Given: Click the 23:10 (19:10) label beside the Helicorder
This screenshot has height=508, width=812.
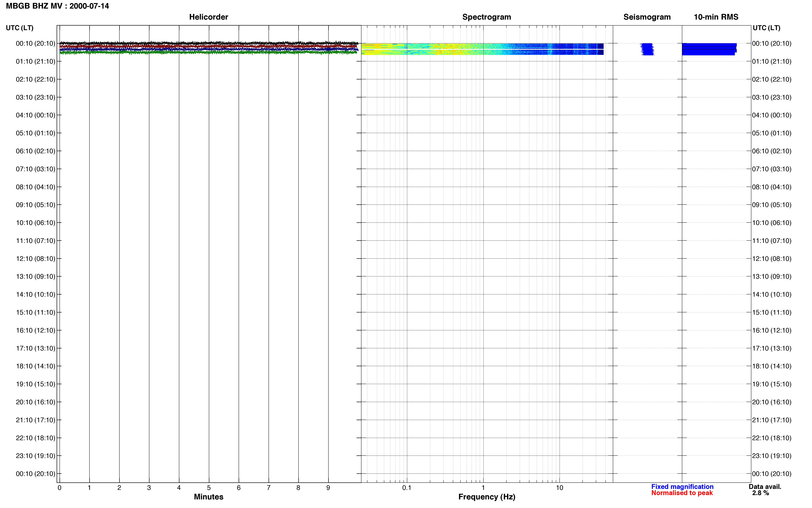Looking at the screenshot, I should (x=35, y=456).
